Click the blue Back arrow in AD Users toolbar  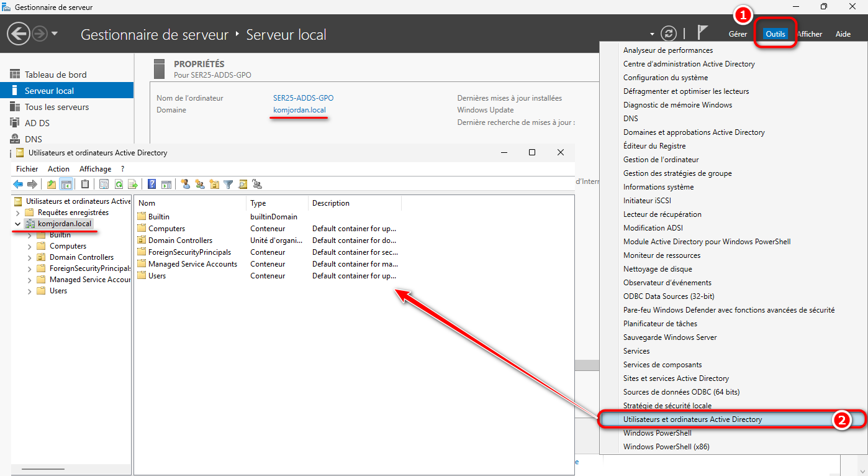18,184
